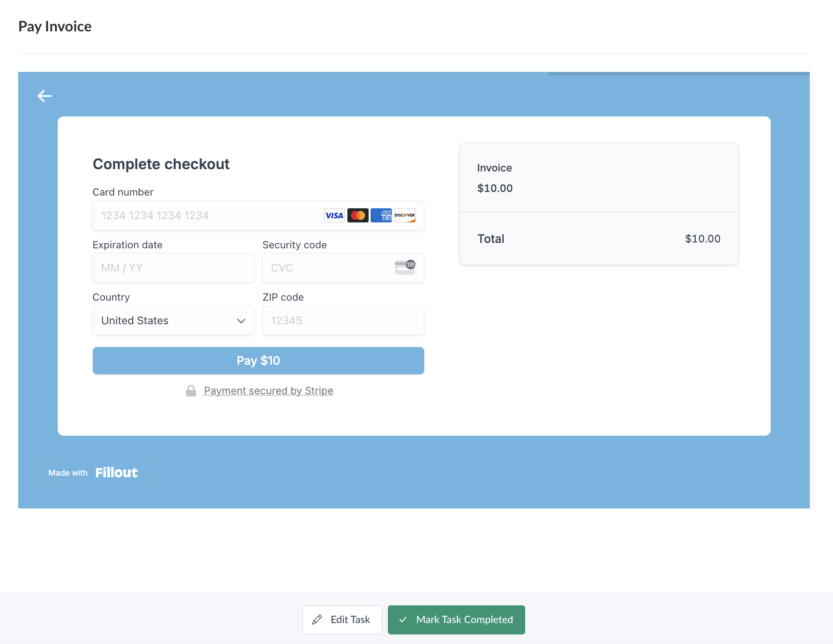
Task: Click the Fillout logo badge
Action: tap(96, 473)
